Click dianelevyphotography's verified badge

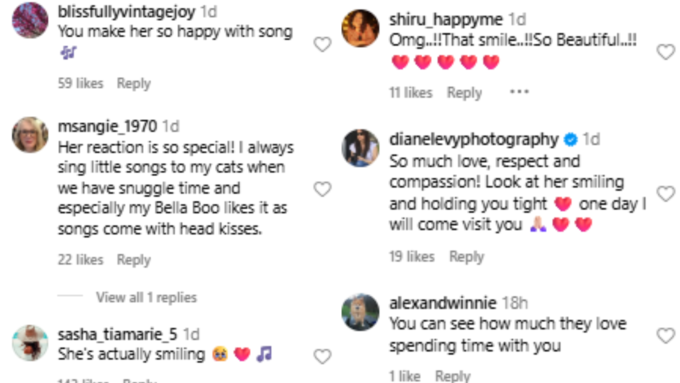570,140
